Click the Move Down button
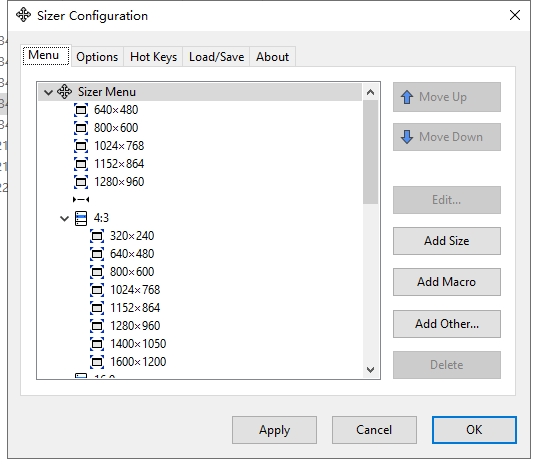538x466 pixels. click(x=447, y=137)
